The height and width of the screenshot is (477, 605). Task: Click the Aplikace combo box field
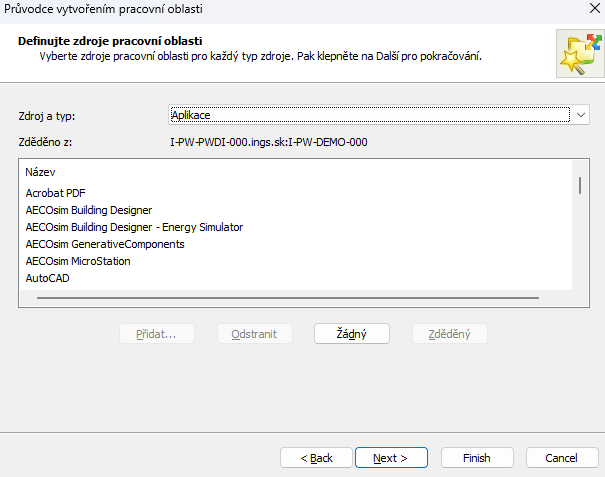click(369, 116)
